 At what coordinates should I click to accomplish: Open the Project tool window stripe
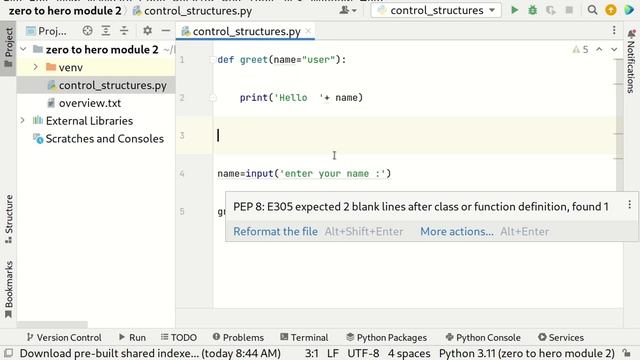pyautogui.click(x=8, y=48)
